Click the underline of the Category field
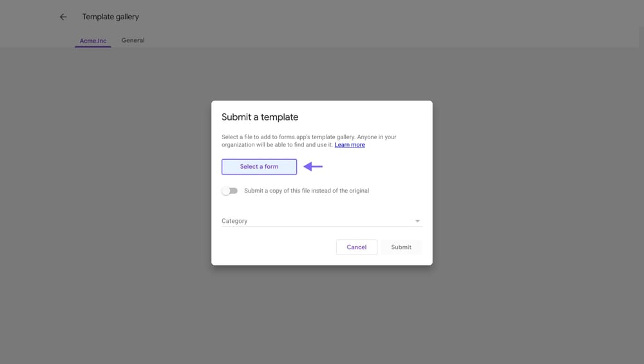 click(321, 227)
